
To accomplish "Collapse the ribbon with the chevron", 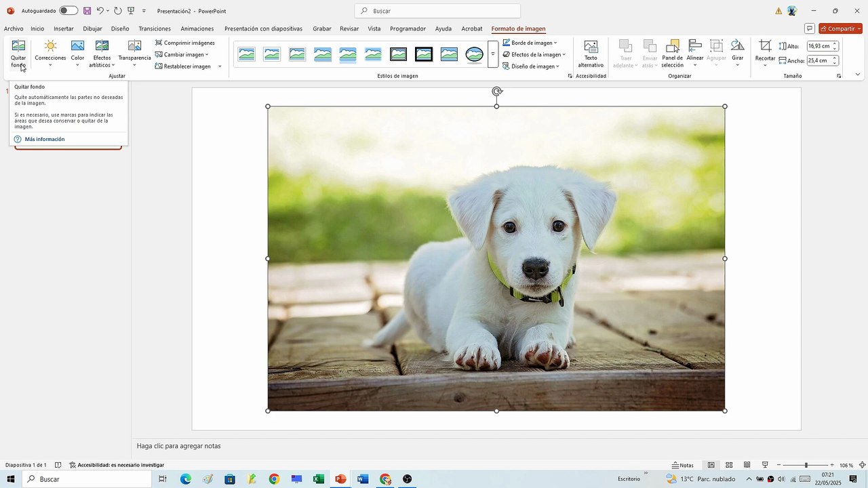I will point(858,75).
